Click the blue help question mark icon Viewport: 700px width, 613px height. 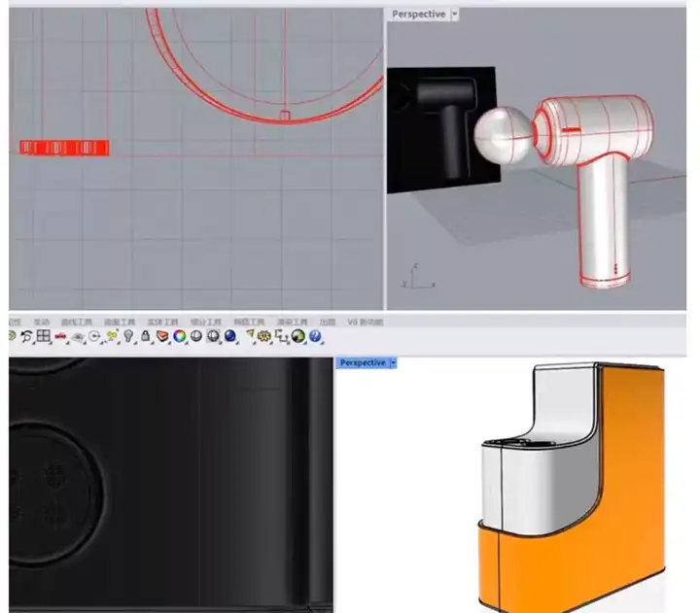[x=315, y=336]
